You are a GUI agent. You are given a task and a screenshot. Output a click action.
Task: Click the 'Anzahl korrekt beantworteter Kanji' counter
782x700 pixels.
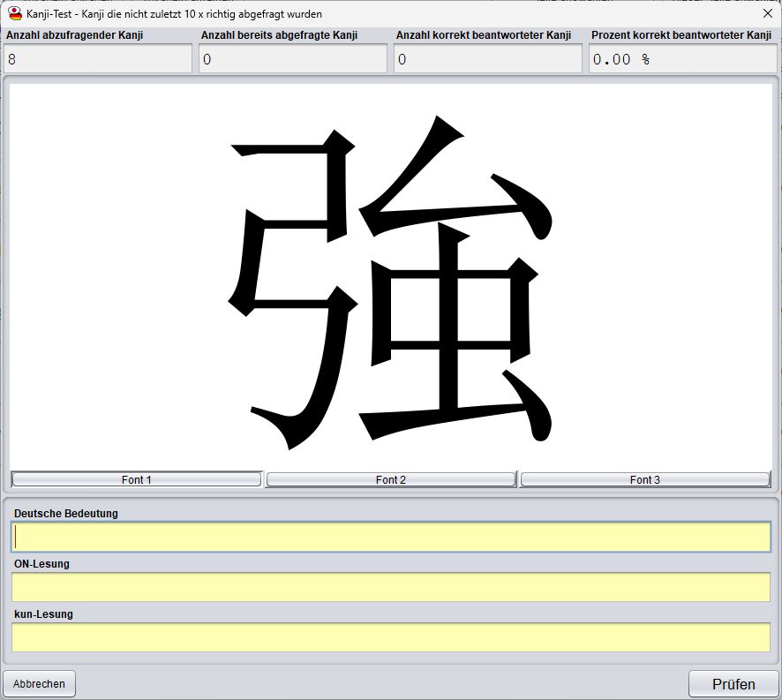pos(487,58)
